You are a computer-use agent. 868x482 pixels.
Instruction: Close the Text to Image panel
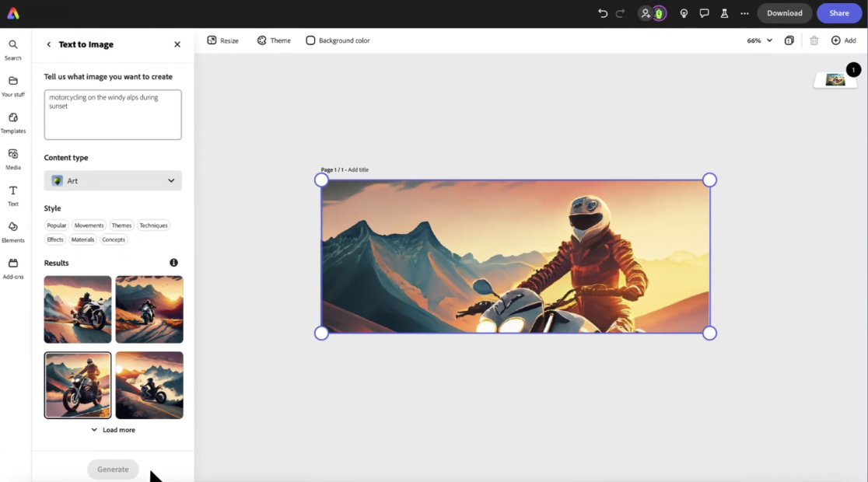click(177, 44)
